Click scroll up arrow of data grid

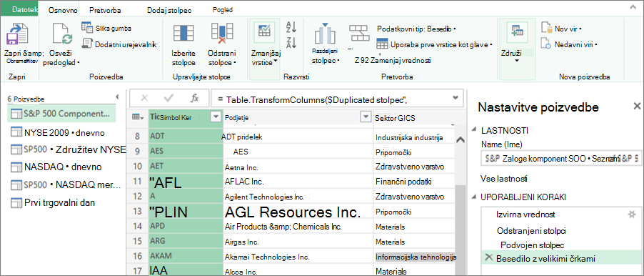click(x=461, y=140)
